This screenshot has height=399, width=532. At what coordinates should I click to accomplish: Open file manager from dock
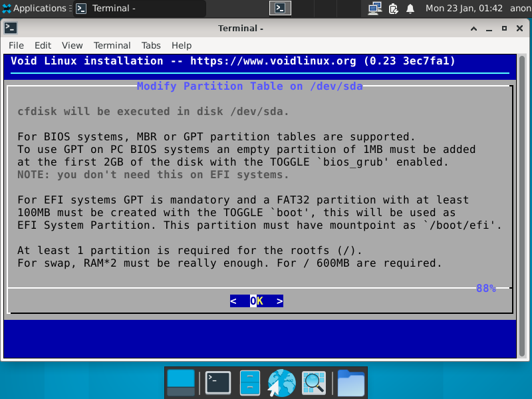[x=250, y=383]
